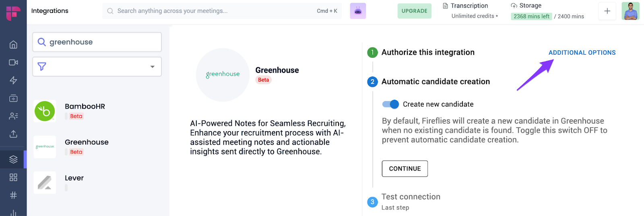Click the lightning bolt sidebar icon
644x216 pixels.
13,80
